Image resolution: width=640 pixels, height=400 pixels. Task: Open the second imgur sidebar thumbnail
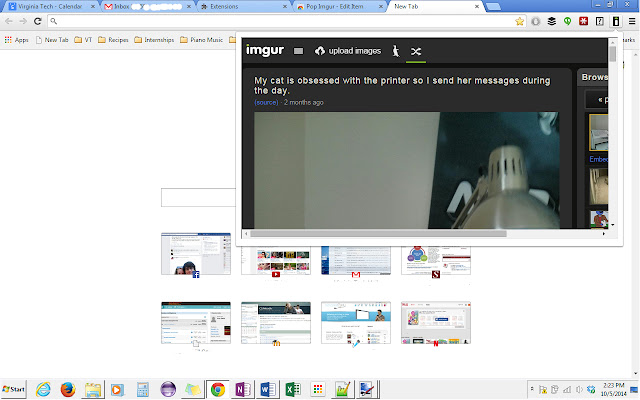(x=598, y=186)
